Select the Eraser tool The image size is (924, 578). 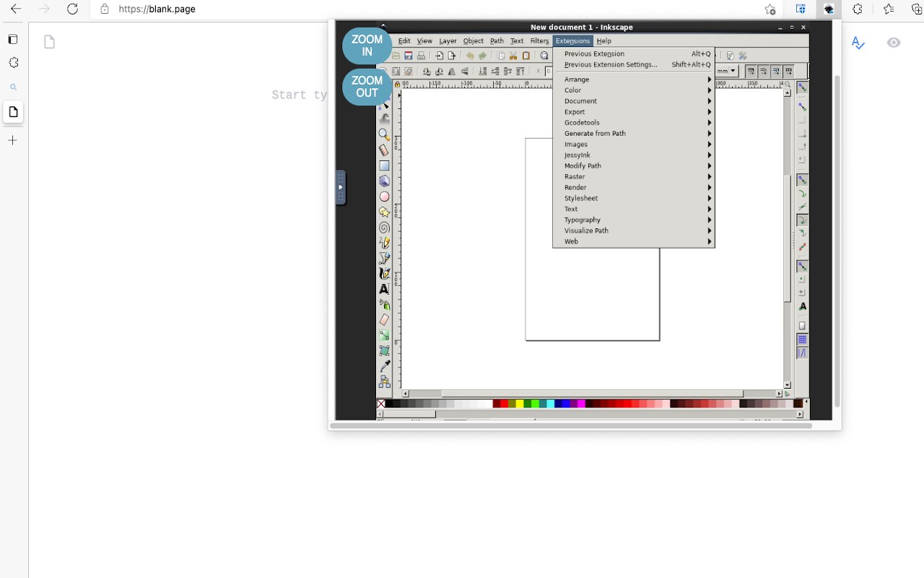click(x=384, y=319)
